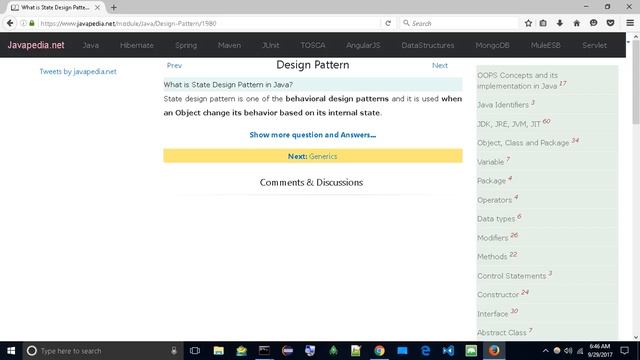Screen dimensions: 640x360
Task: Open the Firefox hamburger menu
Action: [630, 23]
